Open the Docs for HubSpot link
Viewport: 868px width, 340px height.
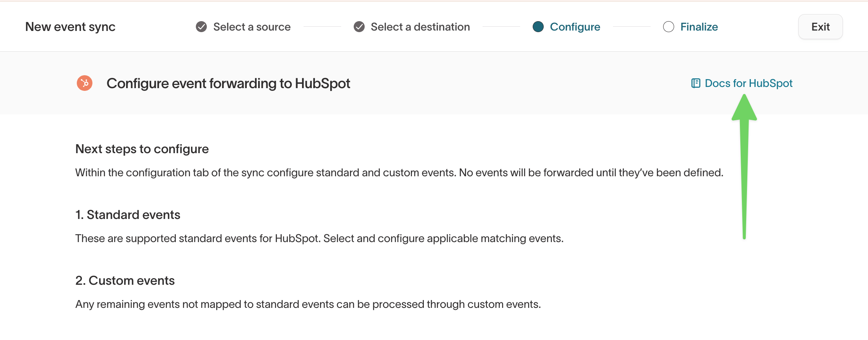748,83
